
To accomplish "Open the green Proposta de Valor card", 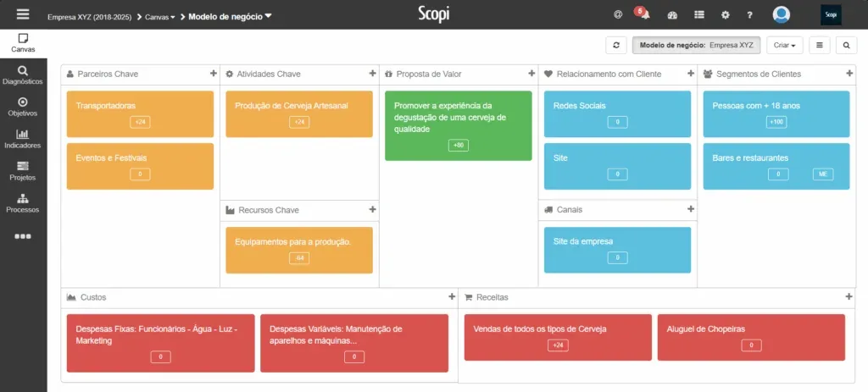I will click(459, 125).
